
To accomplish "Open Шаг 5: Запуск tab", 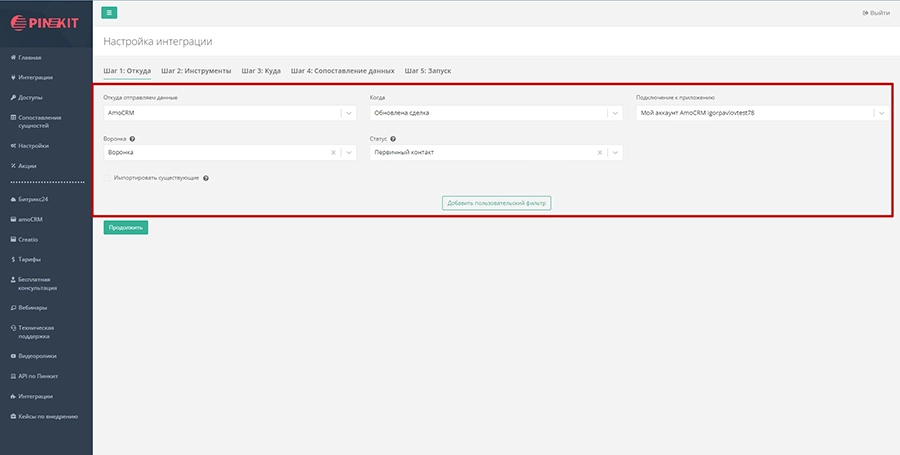I will [428, 71].
